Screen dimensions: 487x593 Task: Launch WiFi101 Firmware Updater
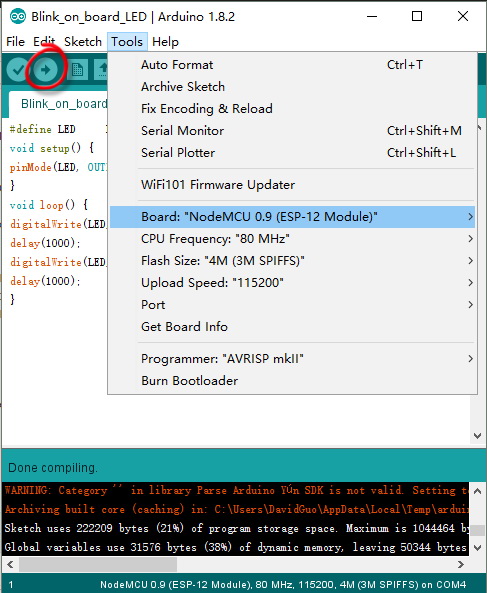(292, 185)
